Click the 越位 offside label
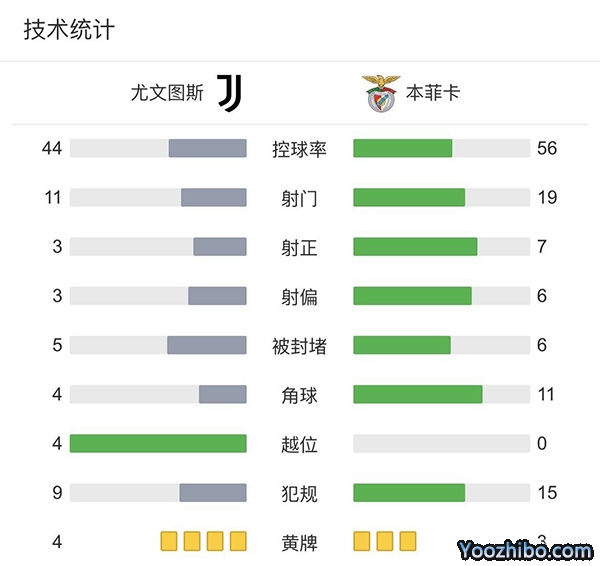Viewport: 600px width, 566px height. click(299, 443)
